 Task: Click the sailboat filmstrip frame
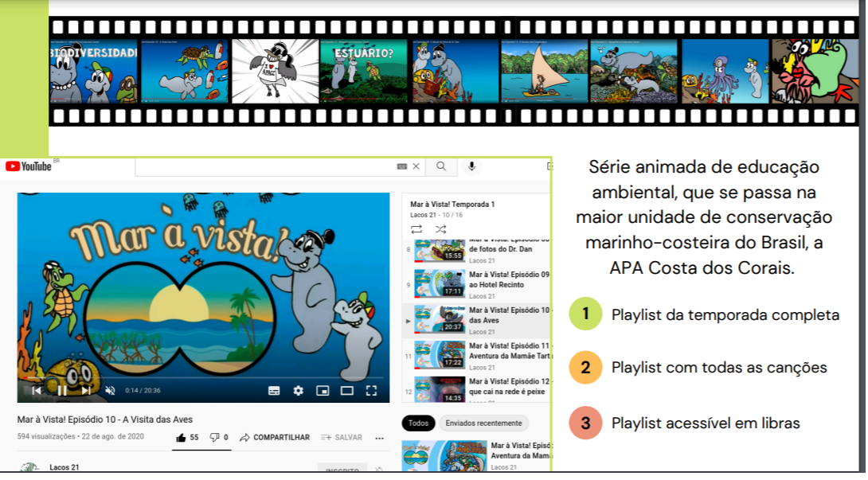544,72
